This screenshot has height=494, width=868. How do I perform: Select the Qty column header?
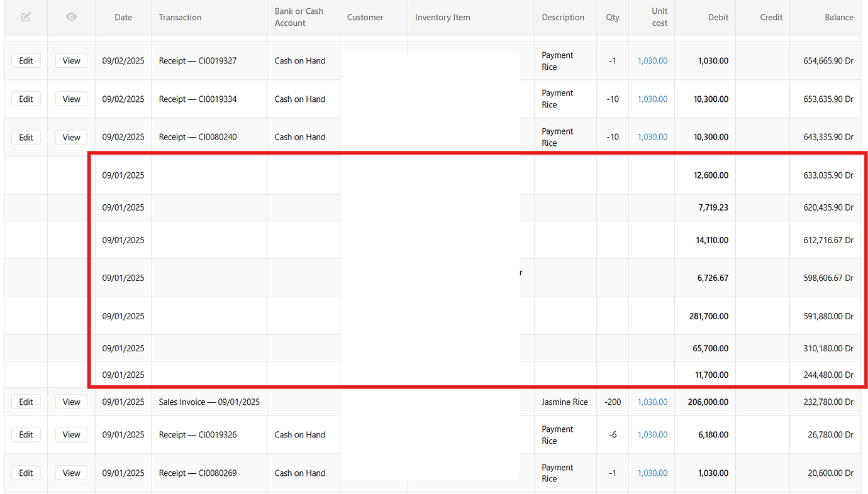coord(612,17)
